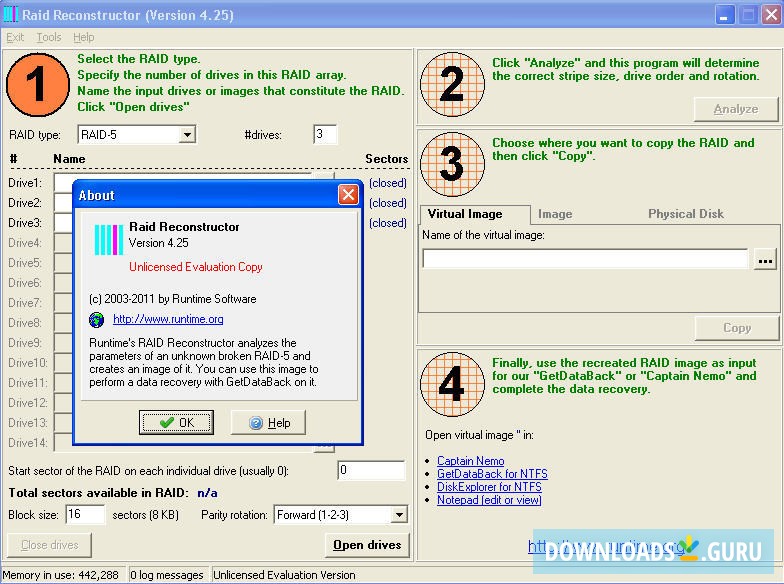Browse for virtual image with ... button

point(765,260)
